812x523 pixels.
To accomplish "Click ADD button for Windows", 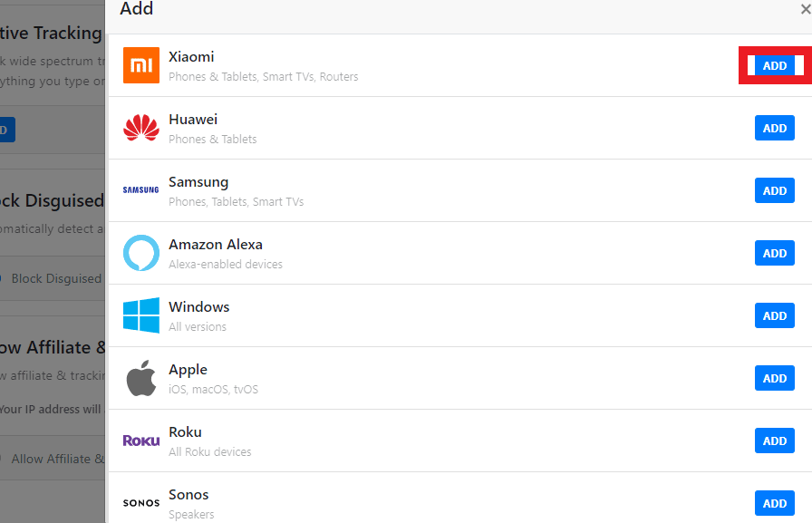I will coord(774,315).
